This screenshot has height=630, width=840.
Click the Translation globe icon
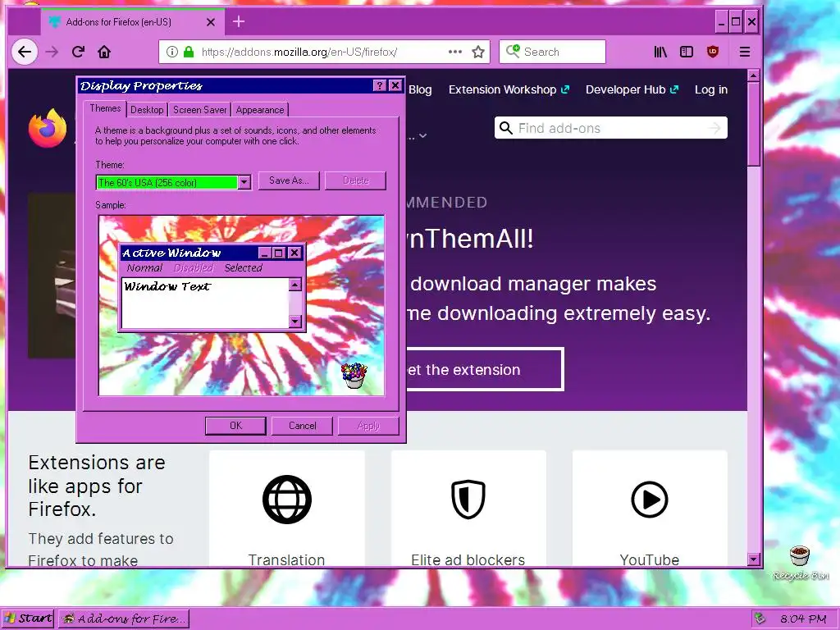click(287, 500)
